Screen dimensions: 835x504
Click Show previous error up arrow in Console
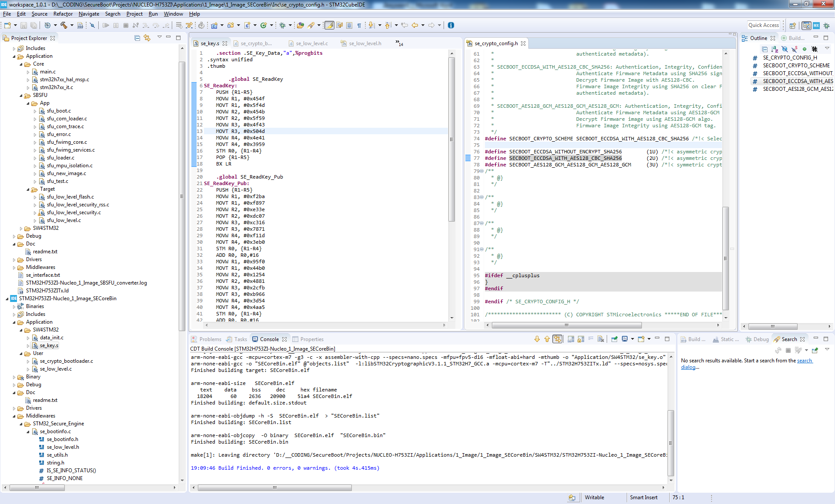tap(547, 339)
